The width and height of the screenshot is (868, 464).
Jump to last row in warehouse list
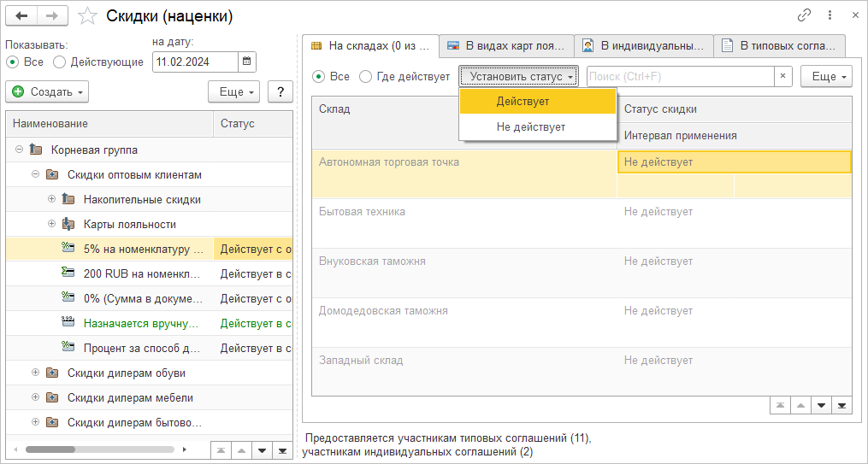tap(841, 406)
